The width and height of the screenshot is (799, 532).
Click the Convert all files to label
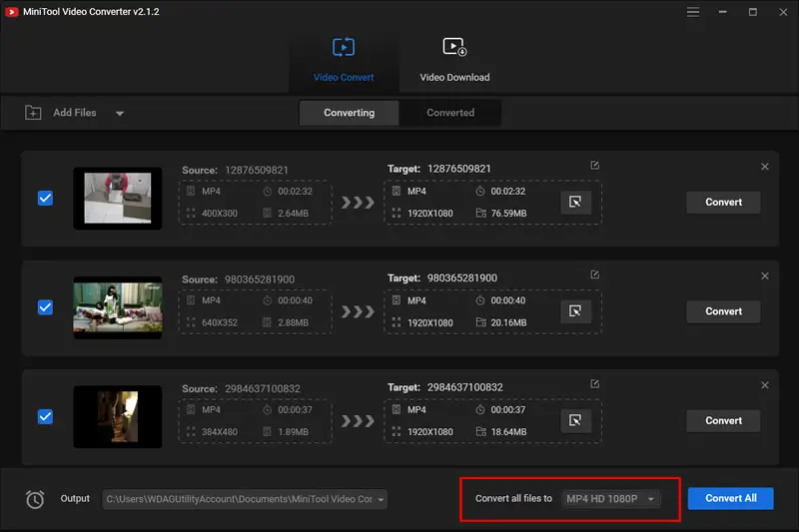[x=513, y=498]
